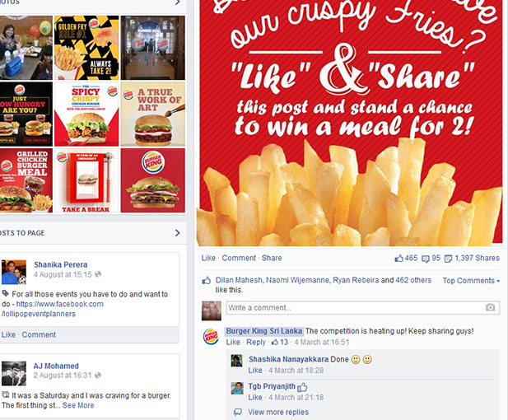Viewport: 508px width, 420px height.
Task: Open the Top Comments dropdown
Action: coord(471,281)
